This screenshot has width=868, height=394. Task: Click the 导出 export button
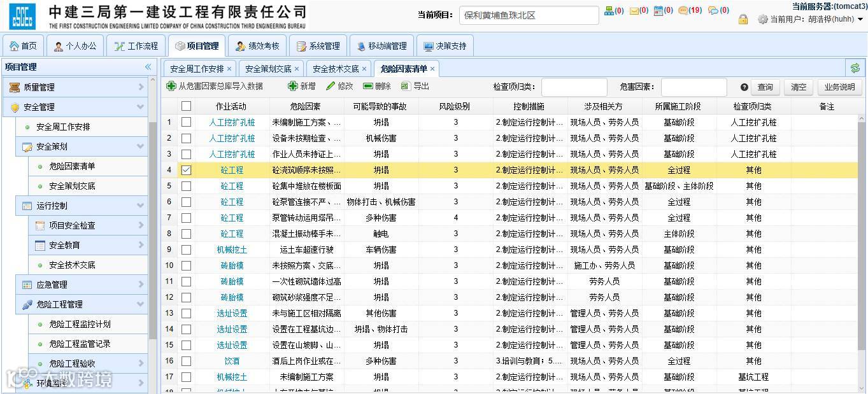click(x=415, y=86)
